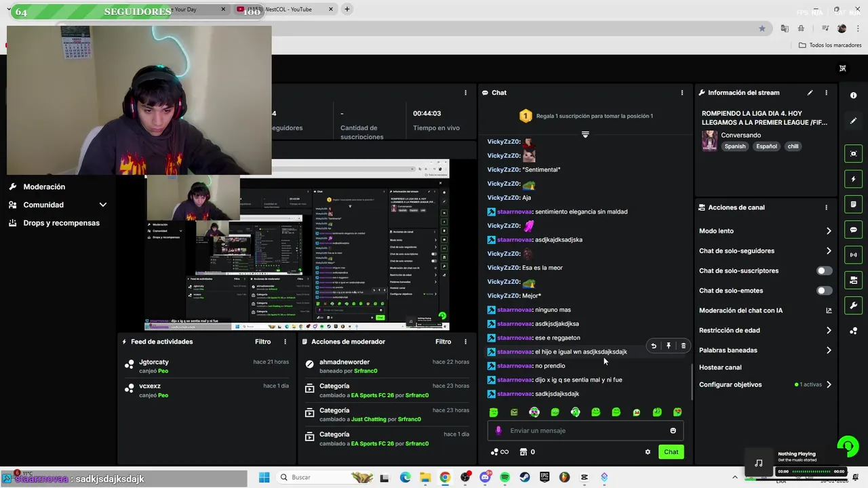Click the green camera panel sidebar icon
The height and width of the screenshot is (488, 868).
pyautogui.click(x=853, y=280)
